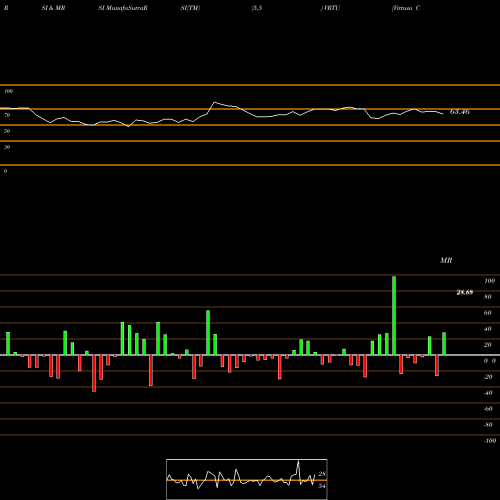Click the MR heading above the bar chart

pyautogui.click(x=446, y=260)
